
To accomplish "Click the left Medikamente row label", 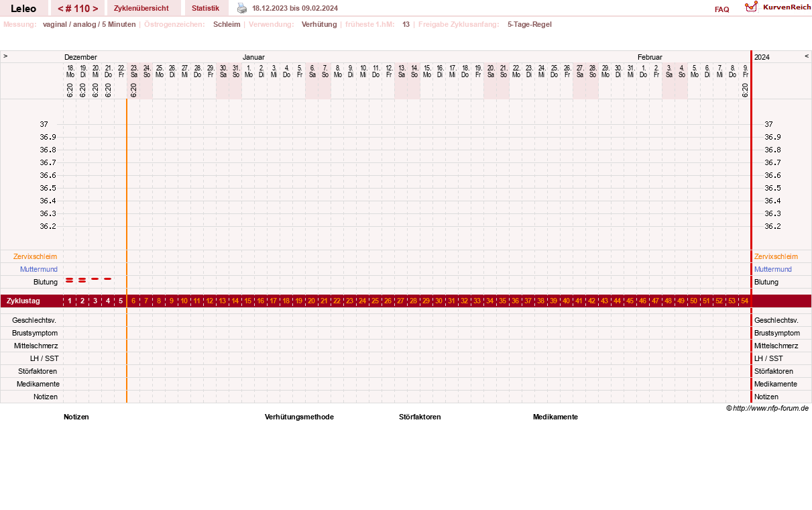I will [x=38, y=384].
